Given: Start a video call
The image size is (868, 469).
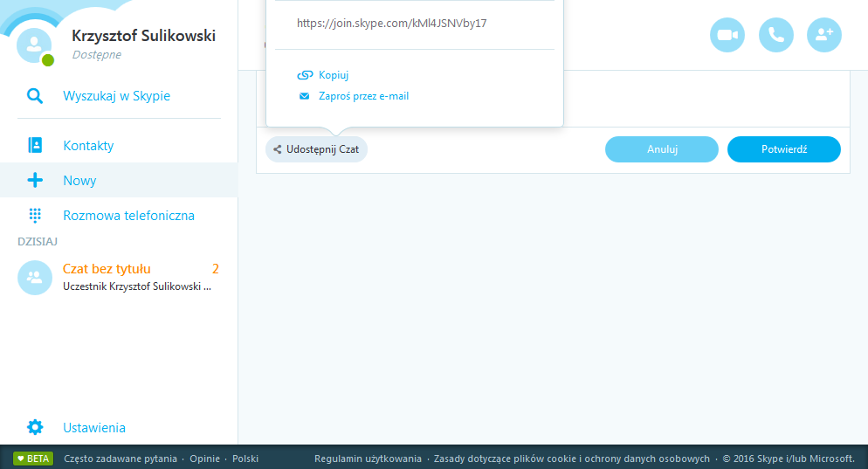Looking at the screenshot, I should pos(727,35).
